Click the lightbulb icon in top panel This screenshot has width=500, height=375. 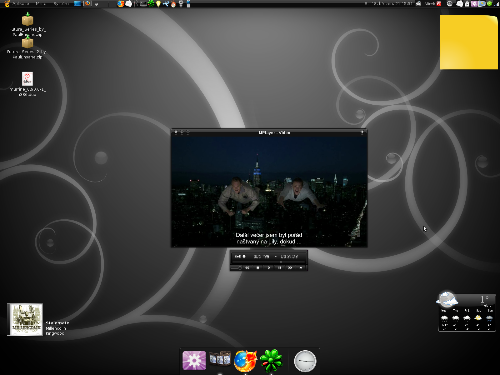pyautogui.click(x=158, y=4)
